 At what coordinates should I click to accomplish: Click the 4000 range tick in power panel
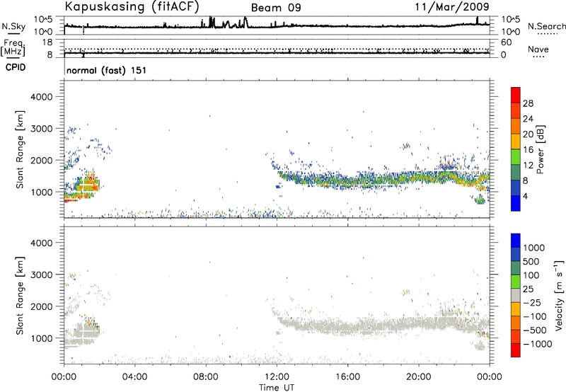point(42,97)
